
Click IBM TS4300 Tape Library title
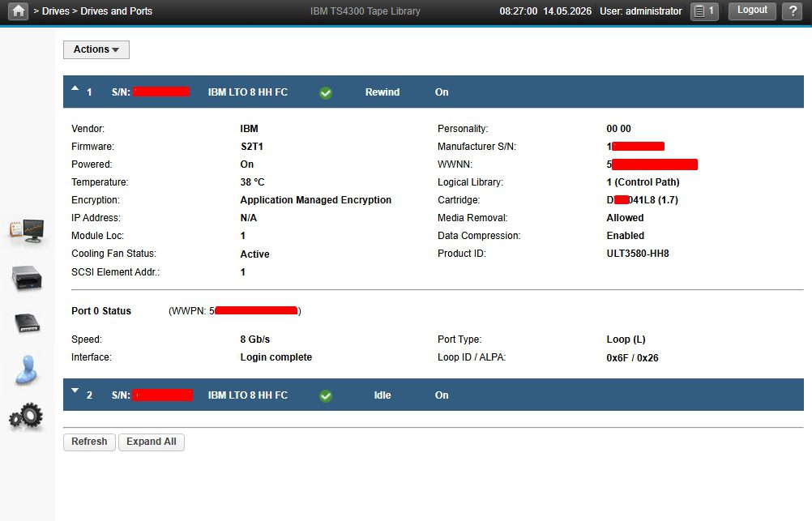pos(365,11)
